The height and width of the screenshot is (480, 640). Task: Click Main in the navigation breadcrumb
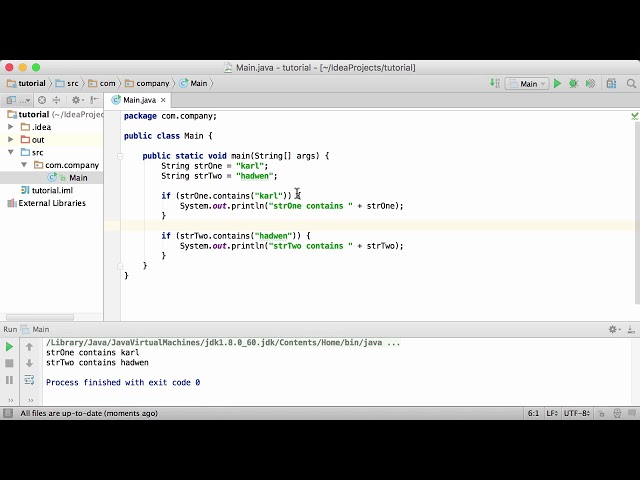[193, 83]
